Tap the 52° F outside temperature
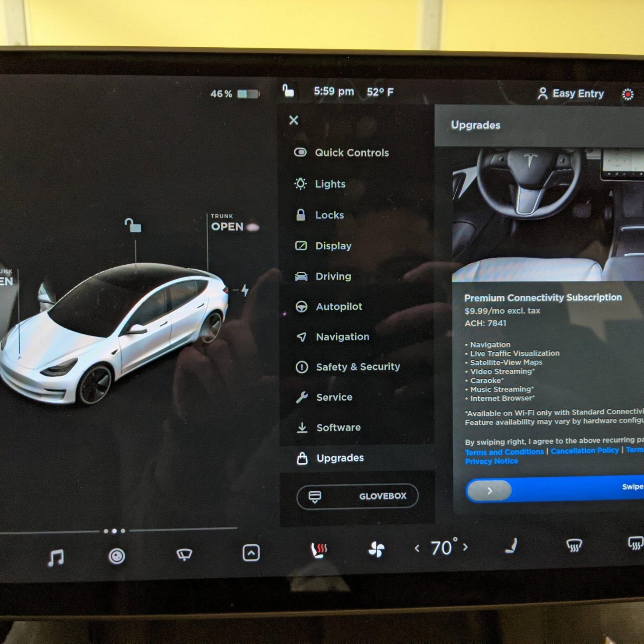Screen dimensions: 644x644 click(x=380, y=92)
